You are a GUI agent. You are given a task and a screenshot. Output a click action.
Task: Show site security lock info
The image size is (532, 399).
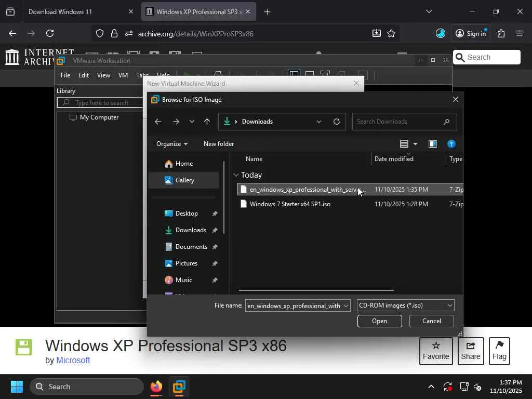[x=114, y=34]
